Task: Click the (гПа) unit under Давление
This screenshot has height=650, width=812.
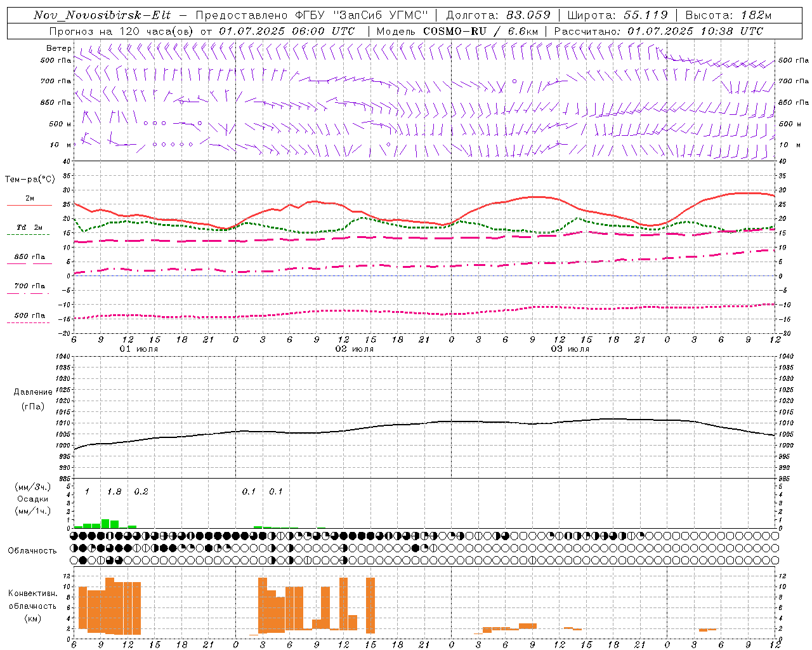Action: (33, 407)
